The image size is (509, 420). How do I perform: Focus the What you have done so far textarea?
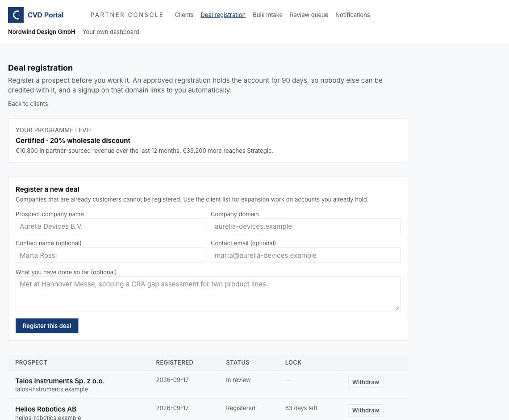pos(208,294)
